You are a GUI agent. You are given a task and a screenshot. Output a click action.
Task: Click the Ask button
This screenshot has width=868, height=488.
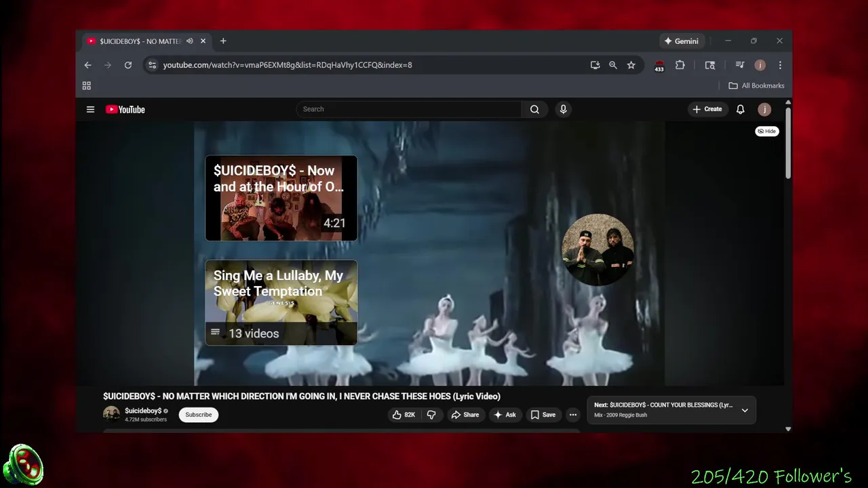pos(505,415)
